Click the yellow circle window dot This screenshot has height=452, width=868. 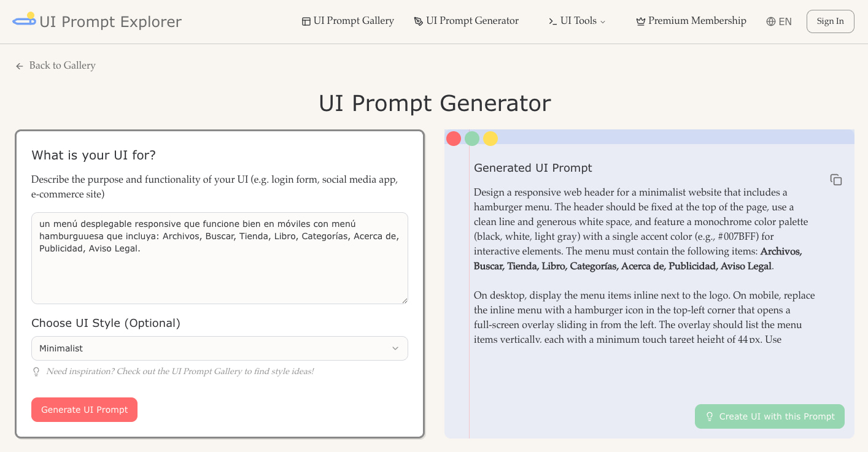[x=490, y=139]
